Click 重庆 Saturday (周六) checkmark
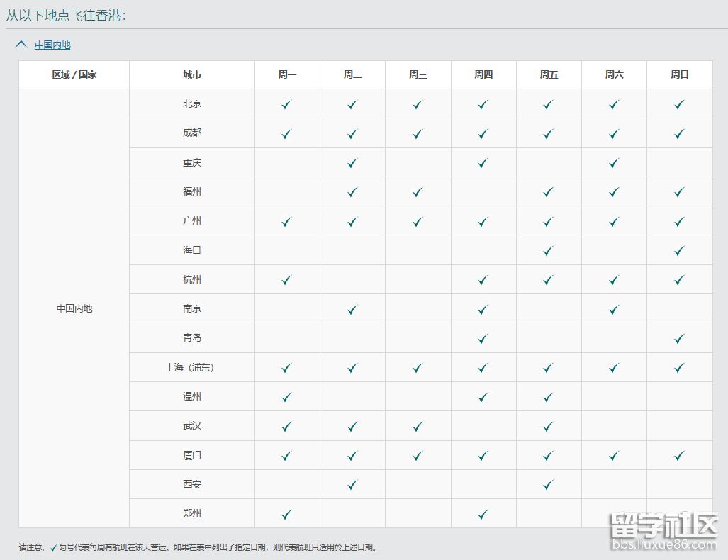This screenshot has height=560, width=728. pos(614,163)
